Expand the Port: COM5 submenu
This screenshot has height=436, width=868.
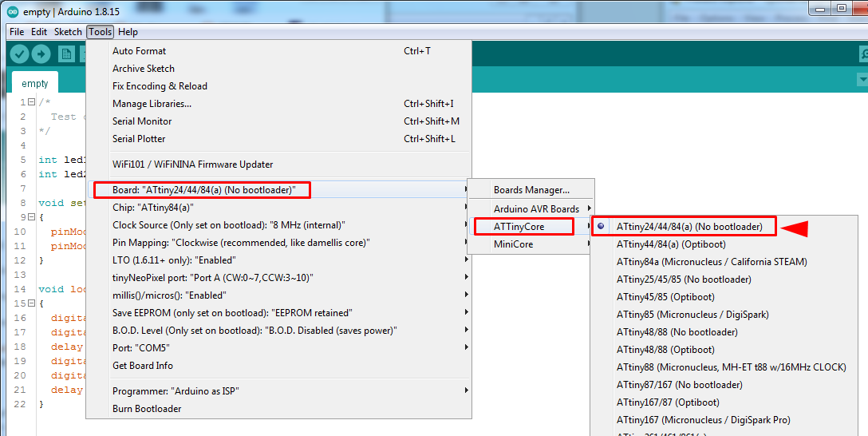point(278,348)
